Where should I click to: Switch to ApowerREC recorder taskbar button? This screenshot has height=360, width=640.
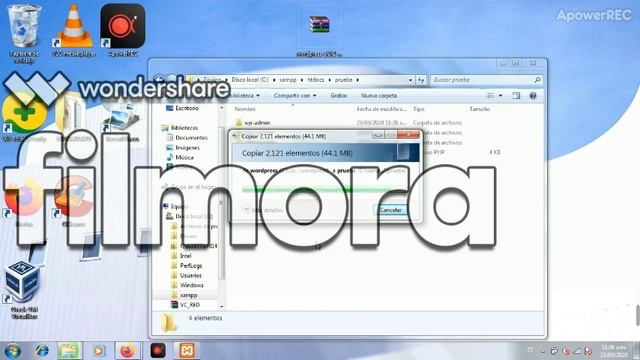[158, 351]
